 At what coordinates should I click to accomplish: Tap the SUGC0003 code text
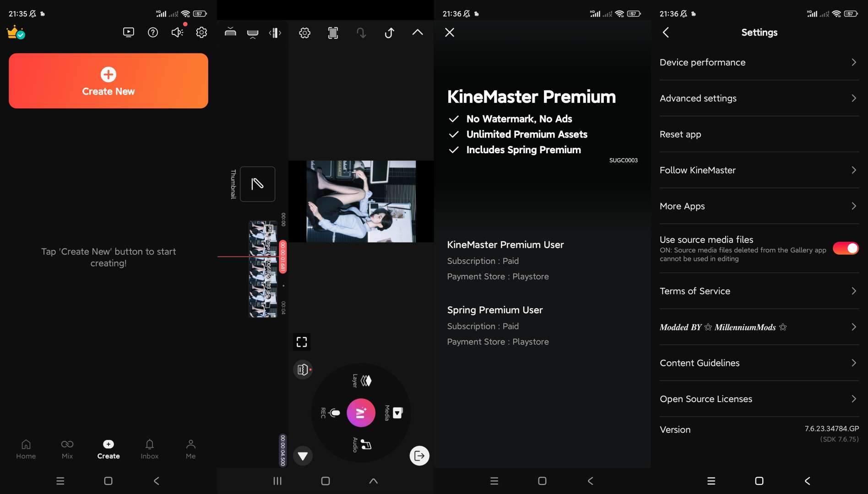[624, 160]
